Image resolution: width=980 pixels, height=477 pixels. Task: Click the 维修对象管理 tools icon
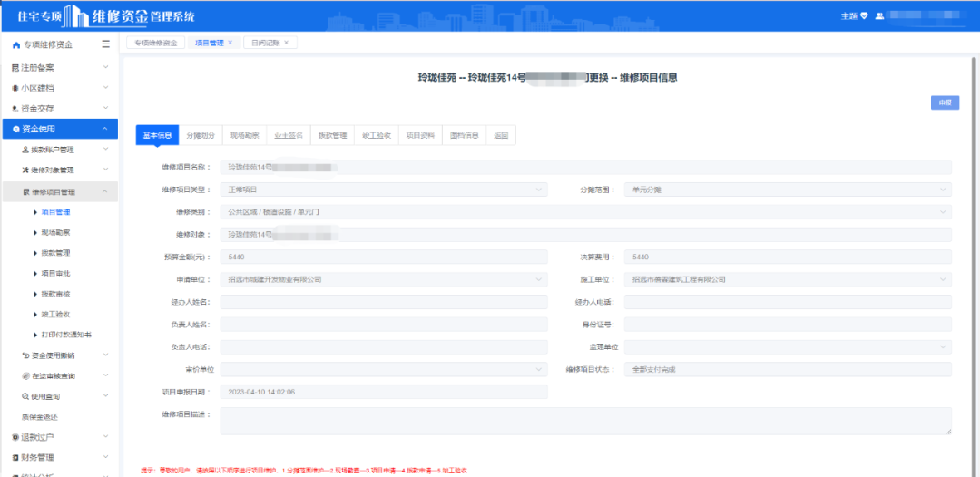point(25,170)
